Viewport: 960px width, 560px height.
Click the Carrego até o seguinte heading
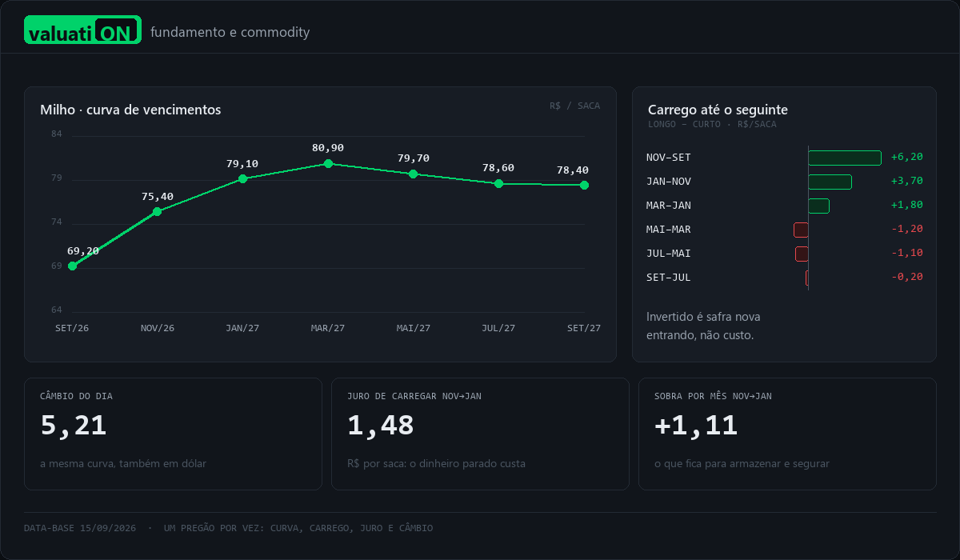718,110
